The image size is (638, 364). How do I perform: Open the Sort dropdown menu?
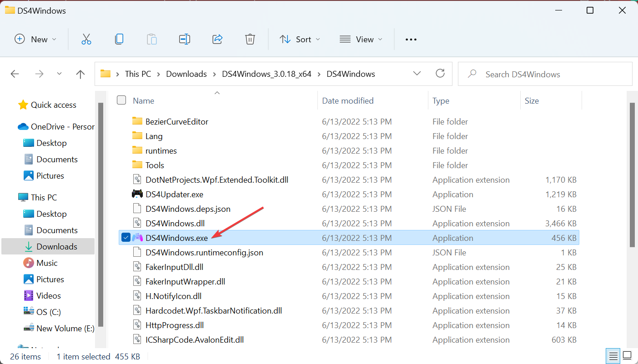click(300, 39)
